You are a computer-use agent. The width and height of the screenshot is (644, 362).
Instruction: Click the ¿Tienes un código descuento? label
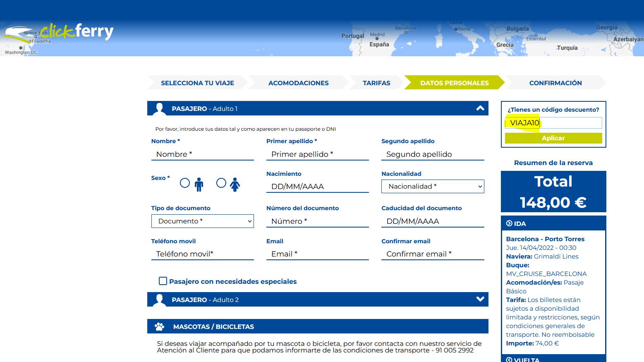(553, 110)
